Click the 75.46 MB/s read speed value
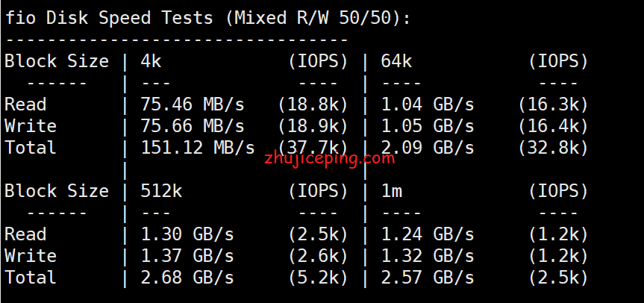 (x=193, y=104)
